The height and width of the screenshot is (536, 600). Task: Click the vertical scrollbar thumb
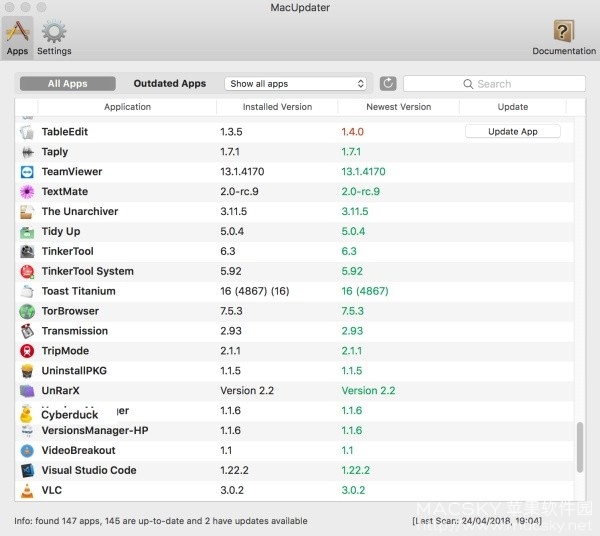coord(580,447)
